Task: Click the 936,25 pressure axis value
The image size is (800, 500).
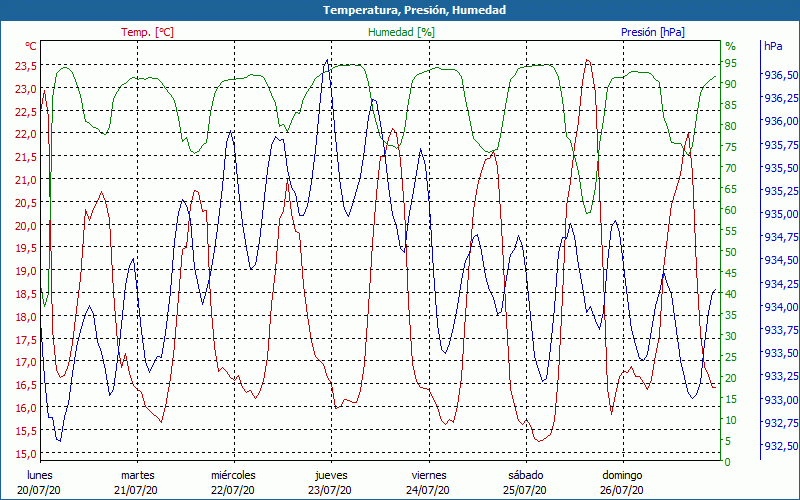Action: [x=781, y=98]
